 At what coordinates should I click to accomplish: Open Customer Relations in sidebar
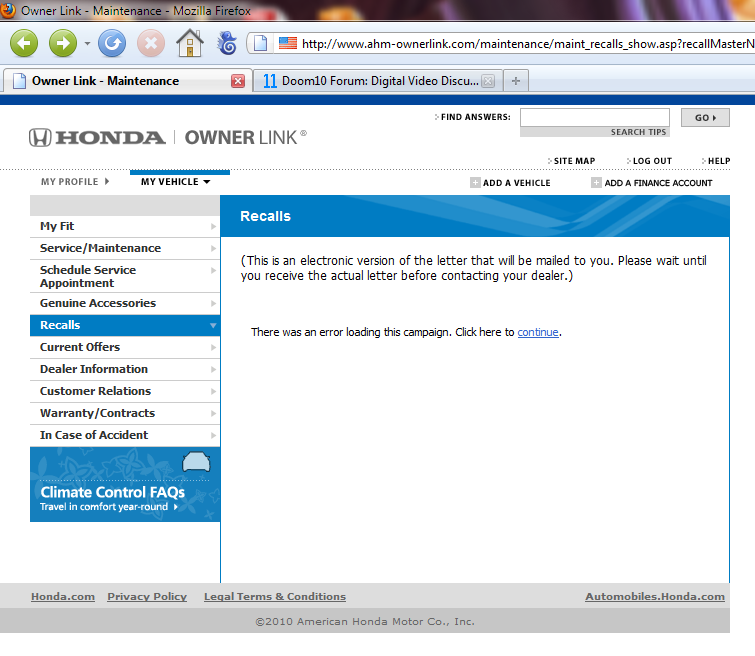(x=125, y=392)
